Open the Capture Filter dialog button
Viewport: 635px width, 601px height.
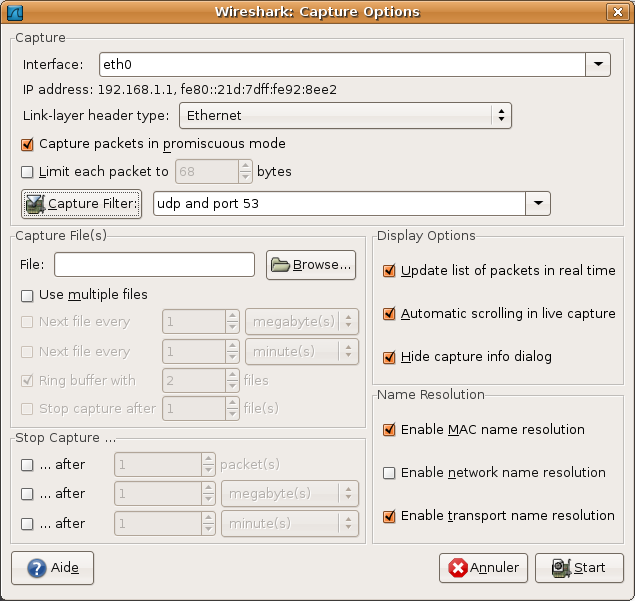(81, 204)
